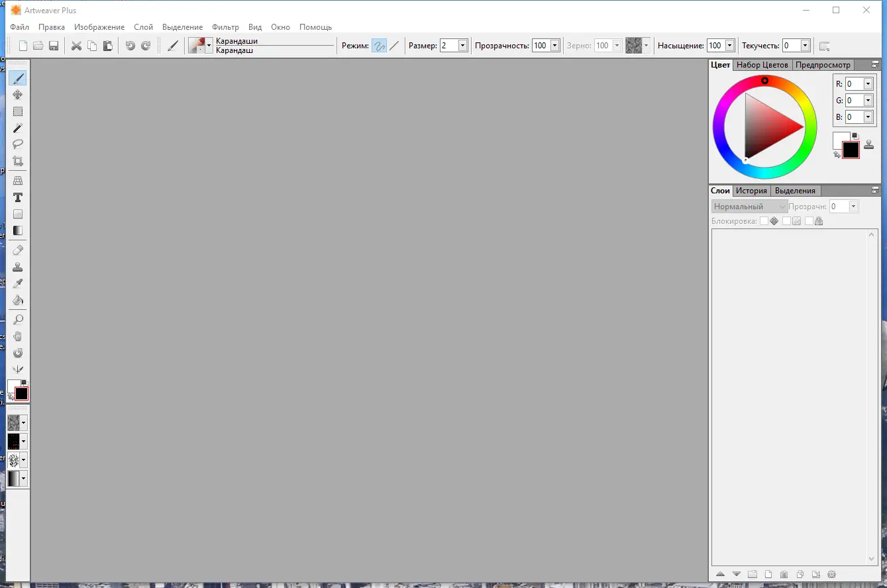Select the Rotate Canvas tool

coord(18,353)
